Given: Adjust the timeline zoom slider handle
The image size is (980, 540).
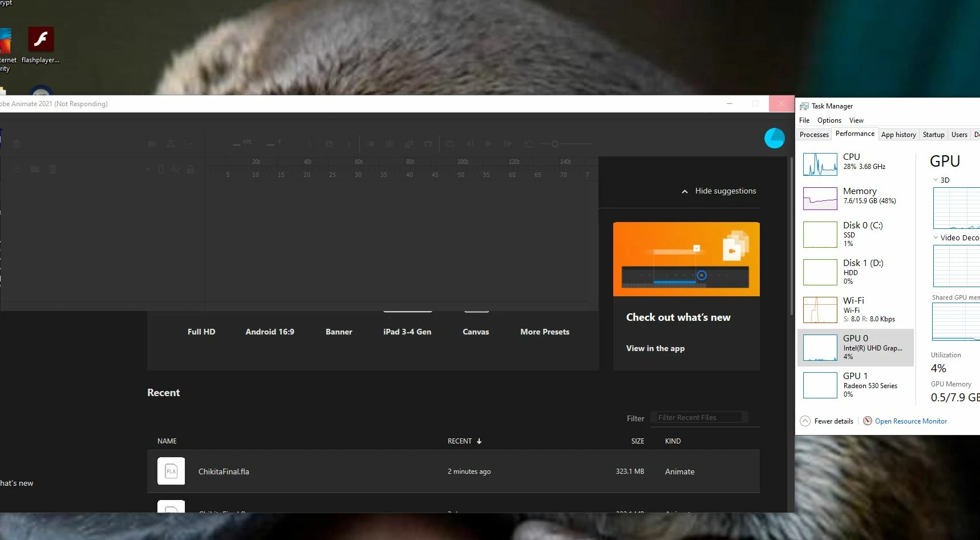Looking at the screenshot, I should pyautogui.click(x=554, y=144).
